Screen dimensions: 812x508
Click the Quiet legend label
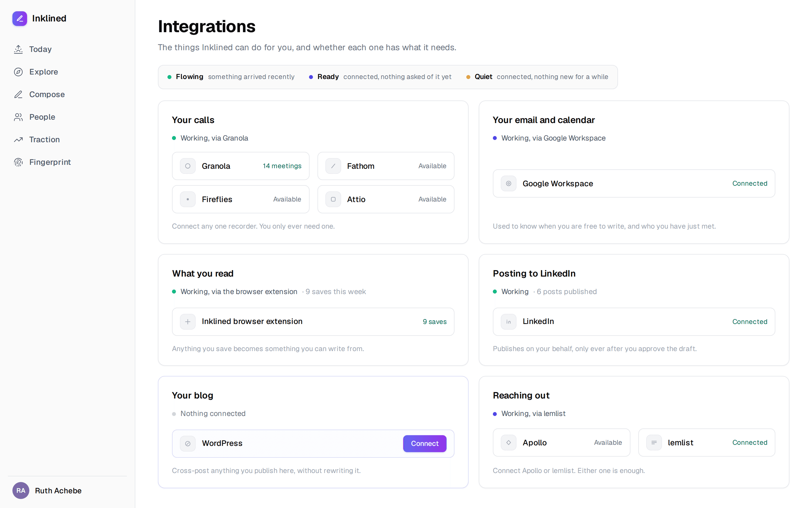[483, 77]
